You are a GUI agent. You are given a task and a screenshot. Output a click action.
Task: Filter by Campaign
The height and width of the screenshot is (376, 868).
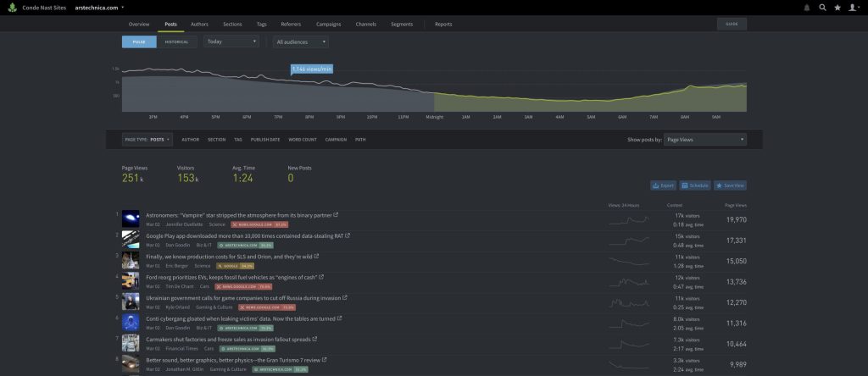[336, 140]
